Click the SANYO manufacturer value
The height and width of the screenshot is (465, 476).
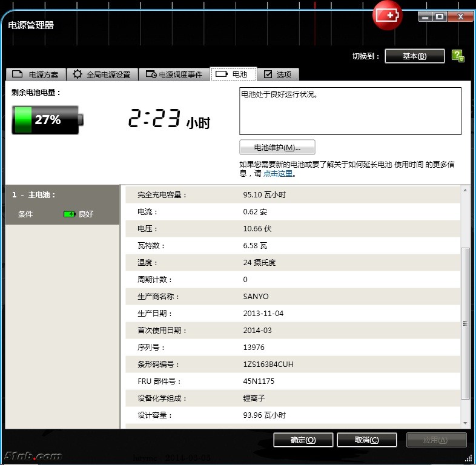(256, 297)
